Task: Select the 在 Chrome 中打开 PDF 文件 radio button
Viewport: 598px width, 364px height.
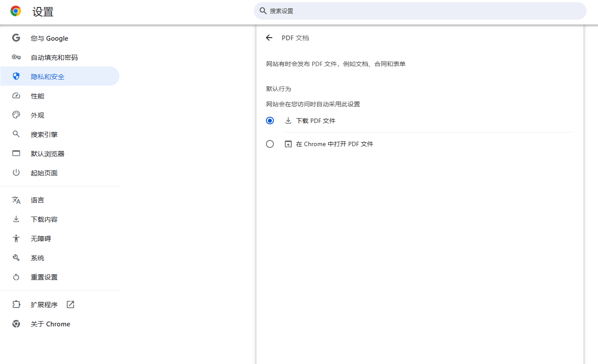Action: click(x=270, y=144)
